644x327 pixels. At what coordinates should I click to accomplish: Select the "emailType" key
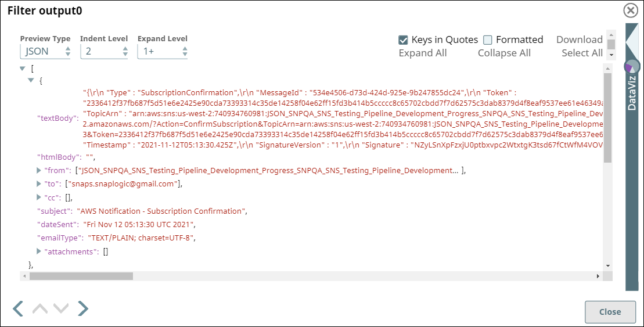[60, 238]
